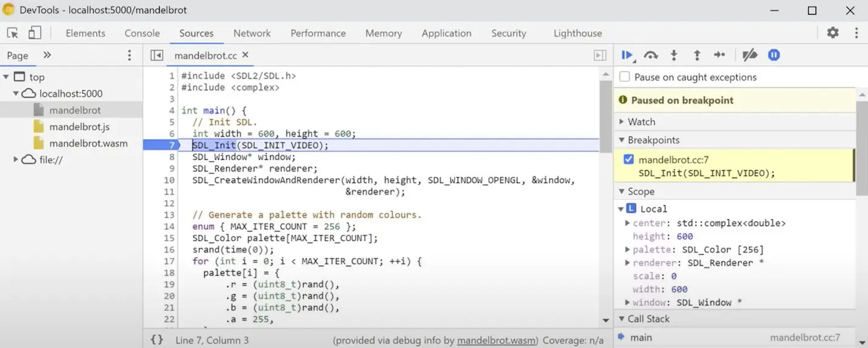Switch to the Elements tab
Viewport: 868px width, 348px height.
[85, 34]
